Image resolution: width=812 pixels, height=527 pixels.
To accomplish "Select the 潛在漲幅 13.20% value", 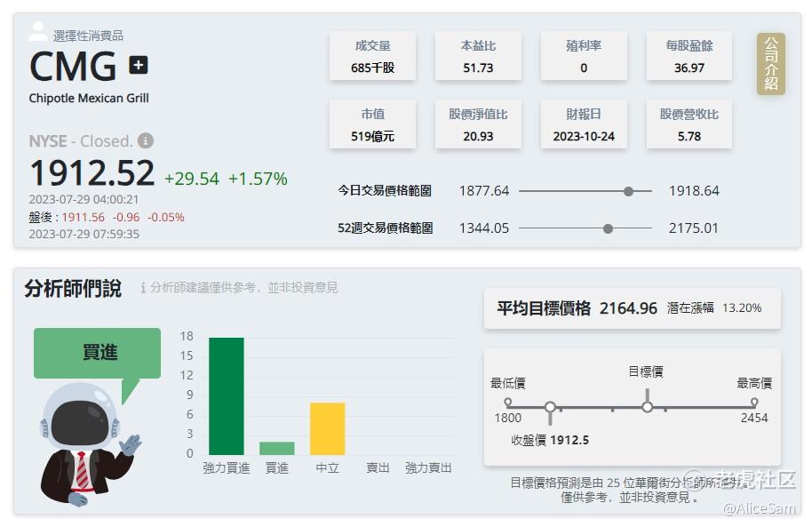I will (x=742, y=307).
